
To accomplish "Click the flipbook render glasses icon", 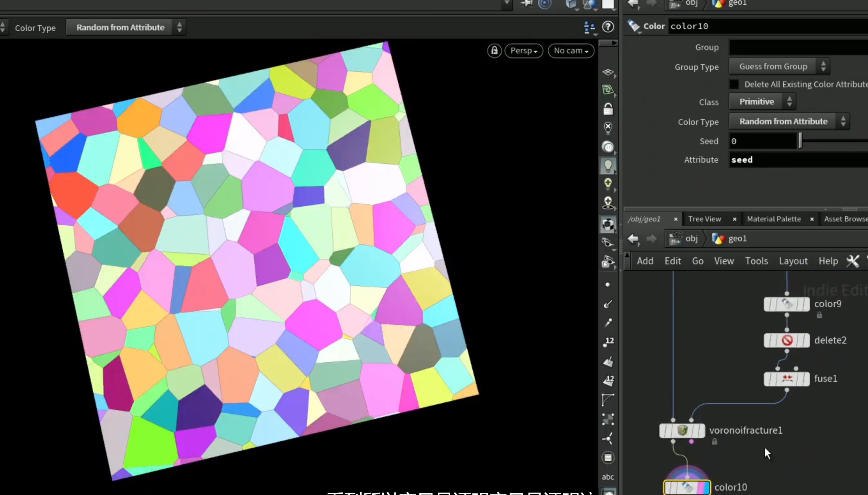I will (608, 262).
